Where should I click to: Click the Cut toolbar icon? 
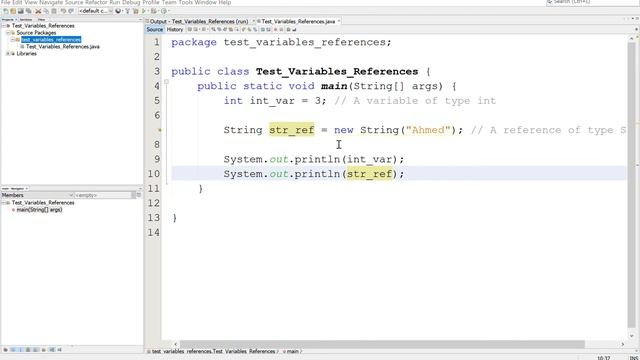pyautogui.click(x=38, y=11)
